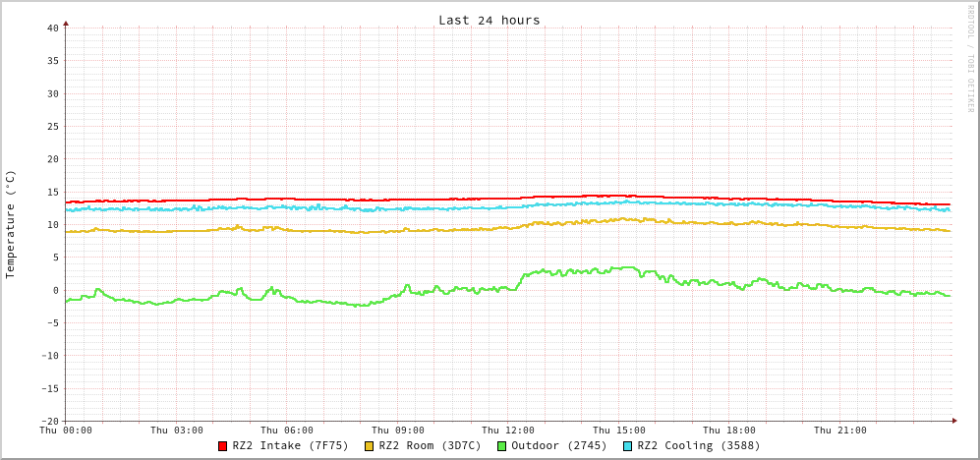
Task: Select the RZ2 Cooling (3588) legend label
Action: click(698, 446)
